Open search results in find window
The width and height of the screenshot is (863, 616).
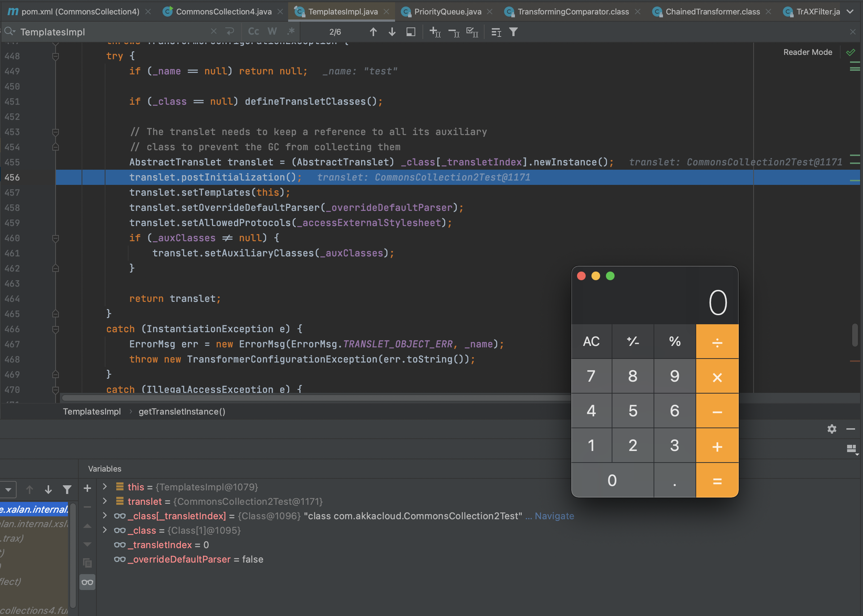tap(496, 32)
